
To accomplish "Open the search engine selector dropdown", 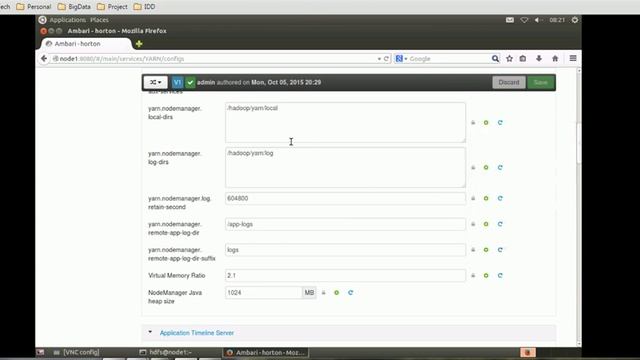I will tap(401, 59).
